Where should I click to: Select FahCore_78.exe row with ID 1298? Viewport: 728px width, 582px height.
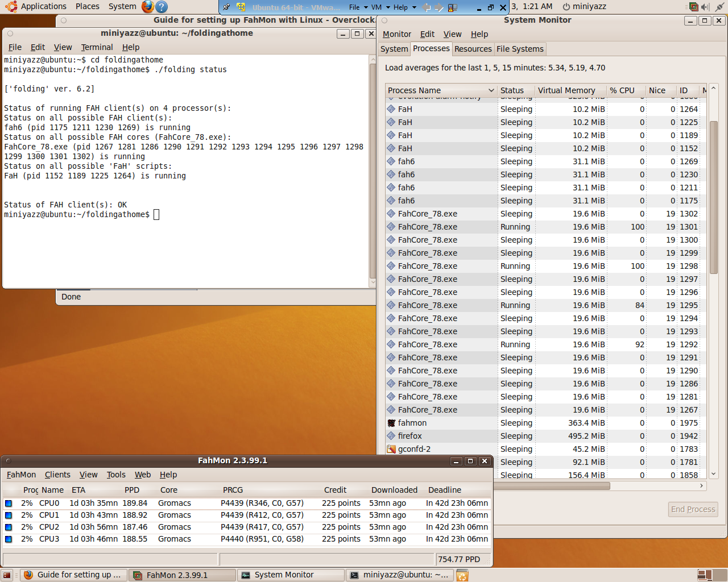pos(546,266)
